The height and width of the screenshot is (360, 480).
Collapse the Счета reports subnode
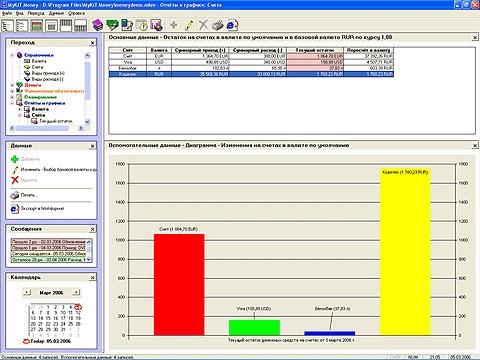point(20,115)
